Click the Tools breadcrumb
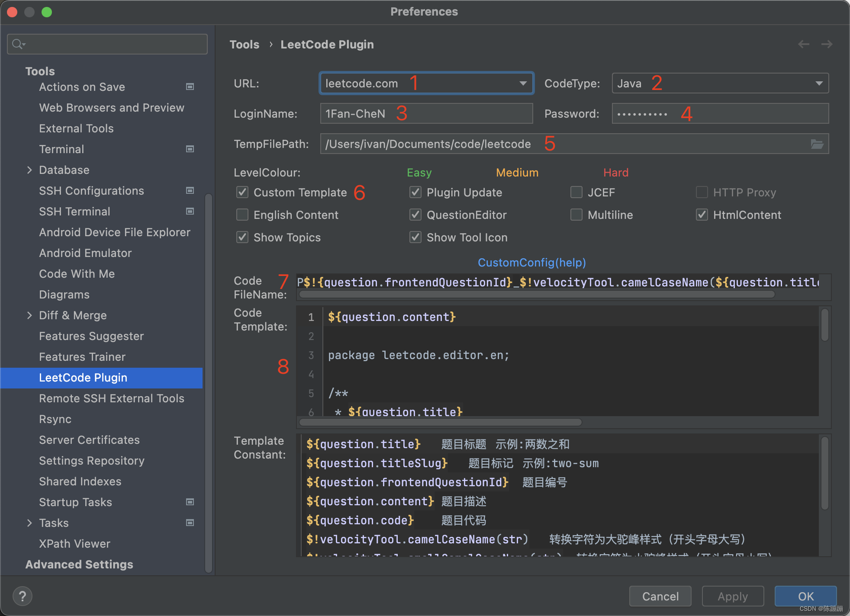Viewport: 850px width, 616px height. [245, 45]
